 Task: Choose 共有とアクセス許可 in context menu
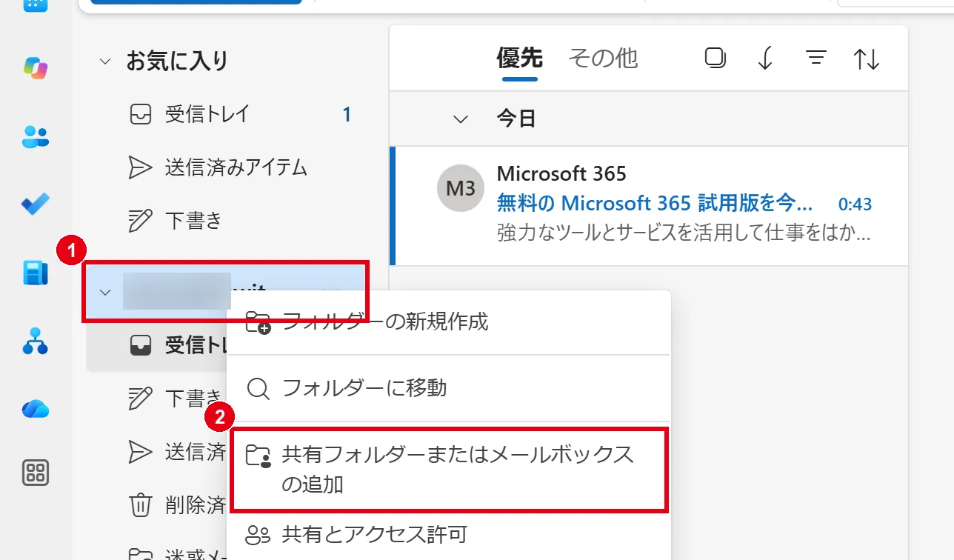448,534
